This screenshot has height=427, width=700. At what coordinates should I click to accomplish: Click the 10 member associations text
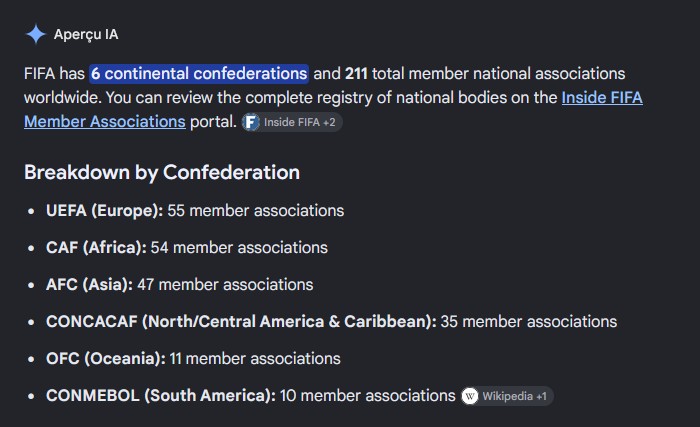tap(367, 396)
